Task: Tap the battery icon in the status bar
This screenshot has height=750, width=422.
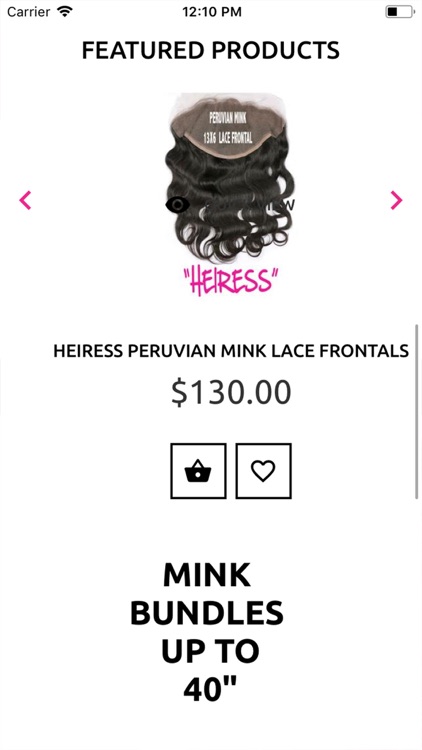Action: coord(400,11)
